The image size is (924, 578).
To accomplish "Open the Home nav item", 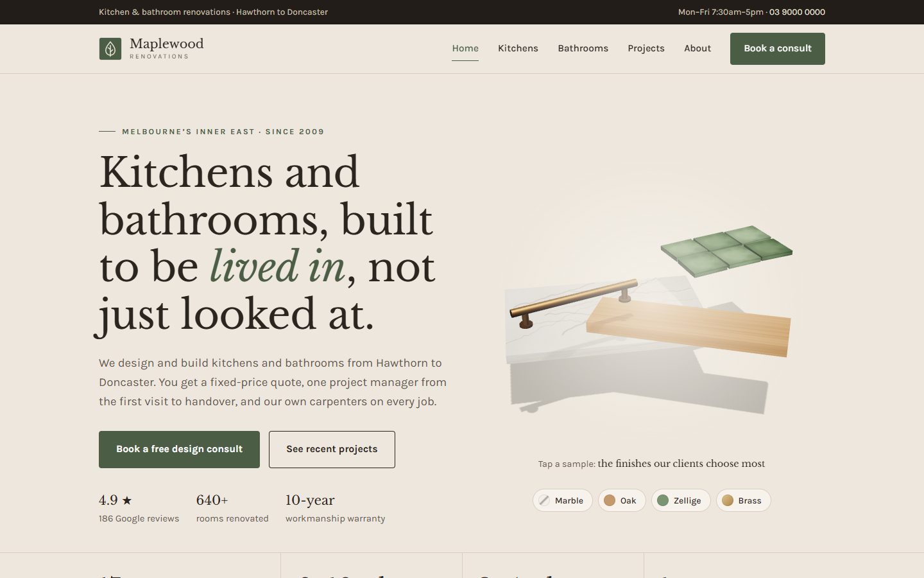I will tap(465, 48).
